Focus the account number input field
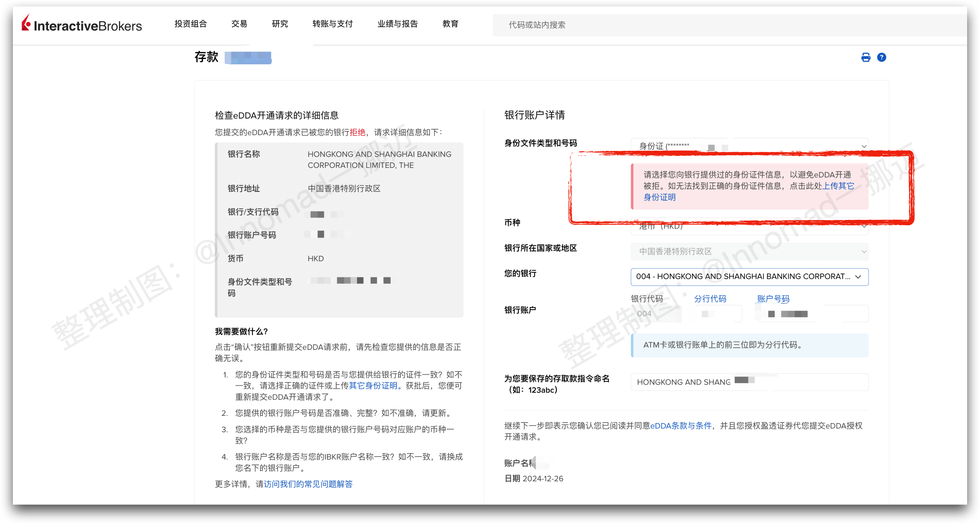Screen dimensions: 980x524 click(x=812, y=314)
